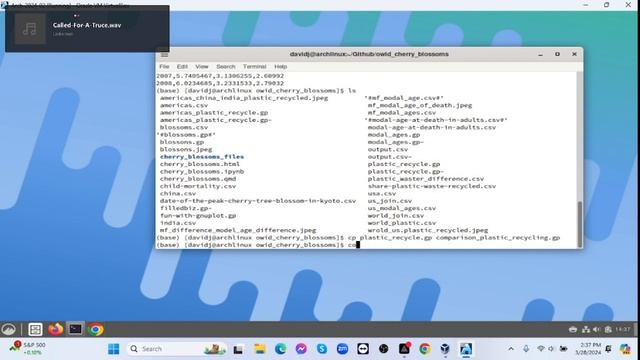The width and height of the screenshot is (640, 360).
Task: Click the file name plastic_waster_difference.csv
Action: coord(426,179)
